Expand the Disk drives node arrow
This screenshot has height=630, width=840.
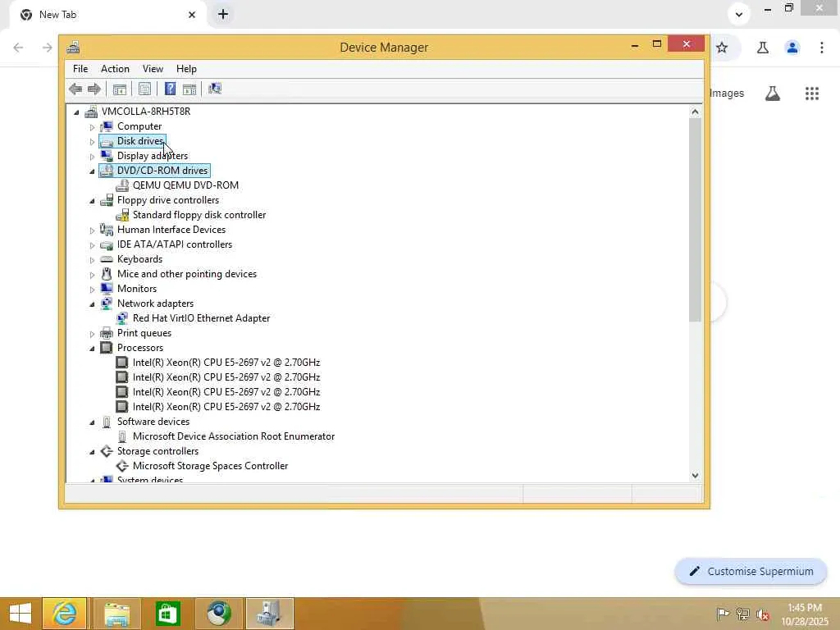point(92,141)
